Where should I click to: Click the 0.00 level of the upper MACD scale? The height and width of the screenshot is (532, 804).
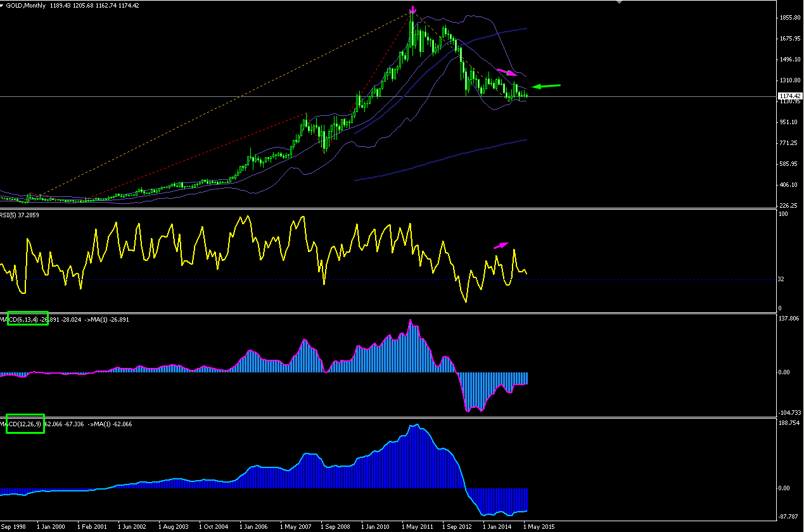tap(786, 372)
